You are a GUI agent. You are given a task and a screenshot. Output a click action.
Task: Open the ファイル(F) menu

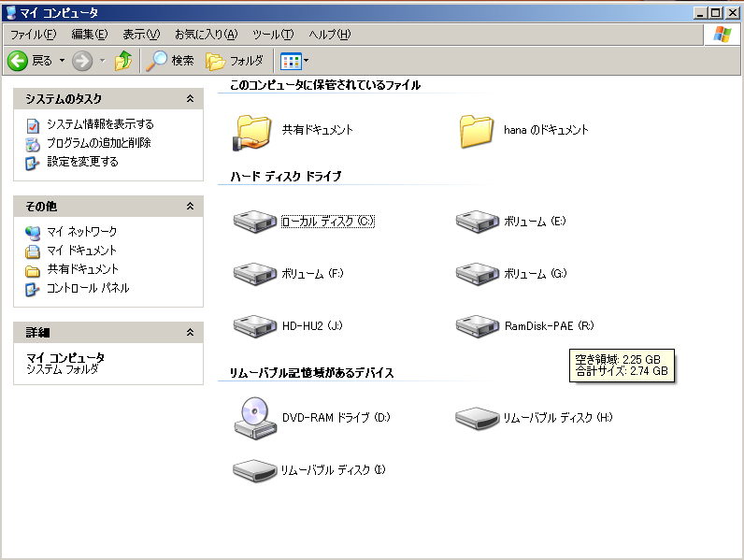(34, 35)
